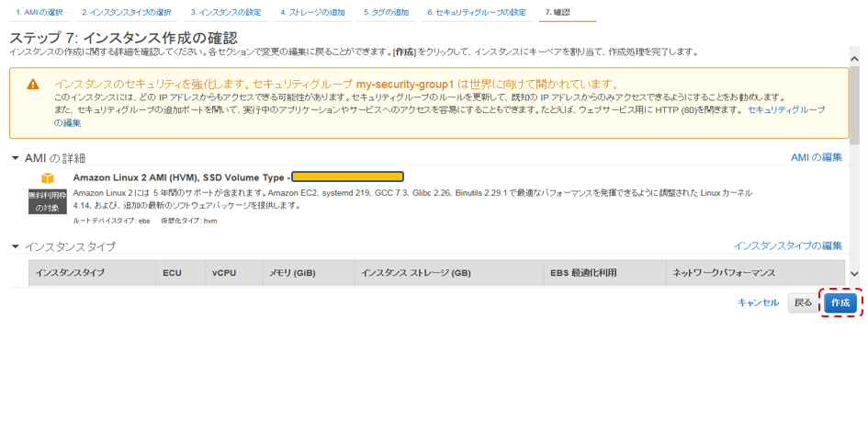Go to step 1. AMI の選択 tab

coord(39,12)
